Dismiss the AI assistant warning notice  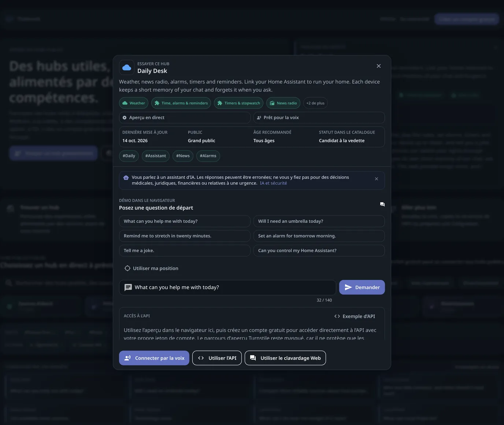point(377,179)
